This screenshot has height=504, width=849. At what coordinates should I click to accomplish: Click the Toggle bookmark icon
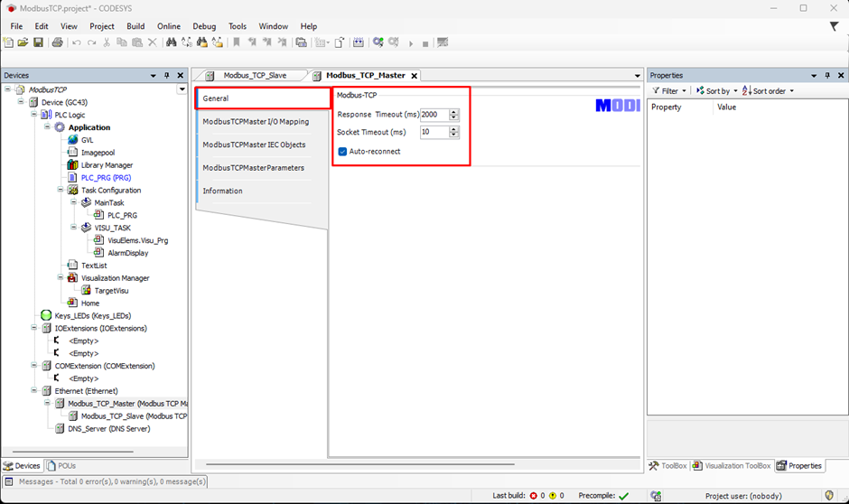click(236, 42)
